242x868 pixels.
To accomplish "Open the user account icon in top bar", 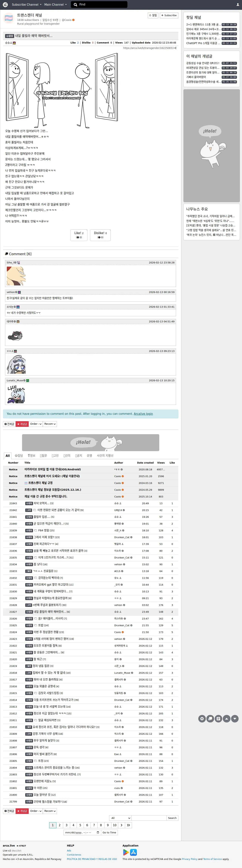I will 238,5.
